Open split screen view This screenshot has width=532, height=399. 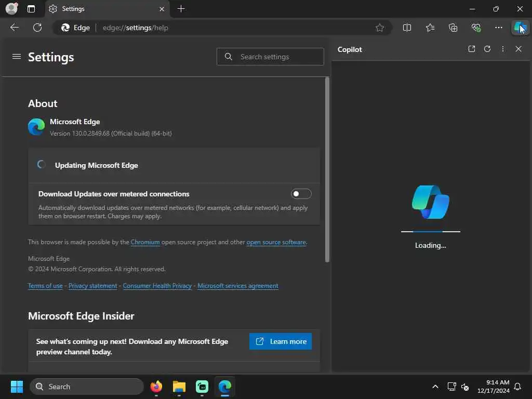click(407, 28)
